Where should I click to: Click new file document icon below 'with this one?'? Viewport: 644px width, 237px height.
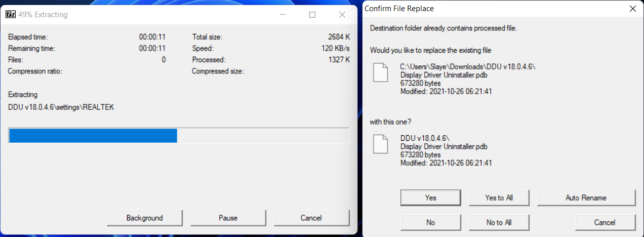pos(380,144)
